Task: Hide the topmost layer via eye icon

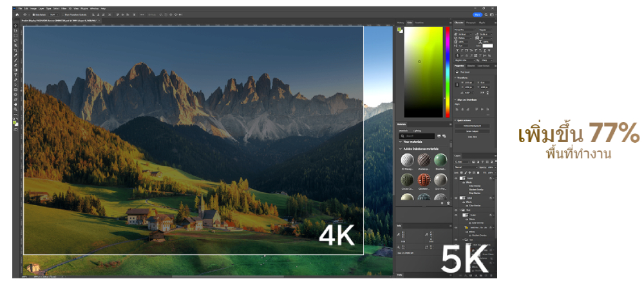Action: click(456, 179)
